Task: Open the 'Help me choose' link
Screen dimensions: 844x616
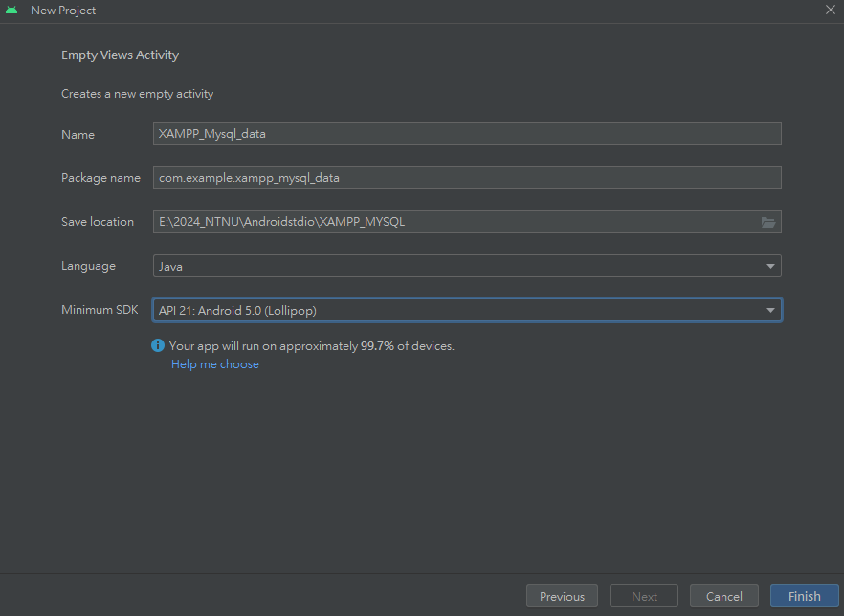Action: [215, 364]
